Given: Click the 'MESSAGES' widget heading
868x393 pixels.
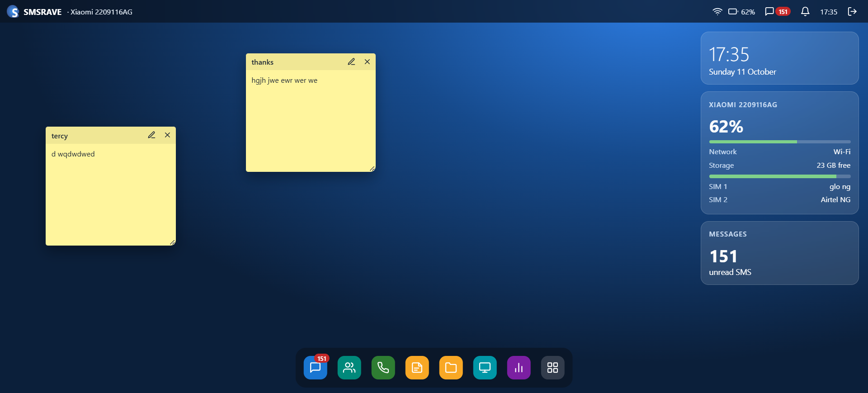Looking at the screenshot, I should coord(728,234).
